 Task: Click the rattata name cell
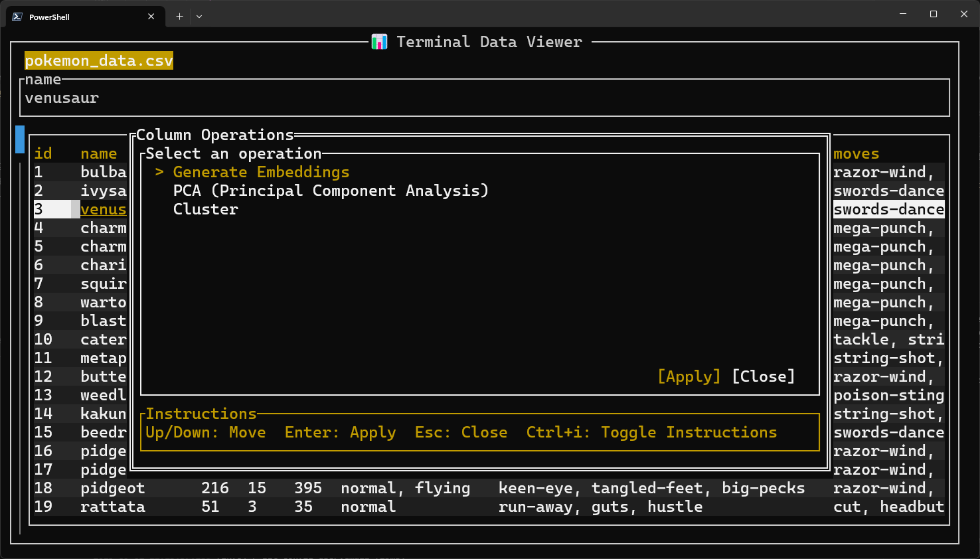tap(113, 507)
